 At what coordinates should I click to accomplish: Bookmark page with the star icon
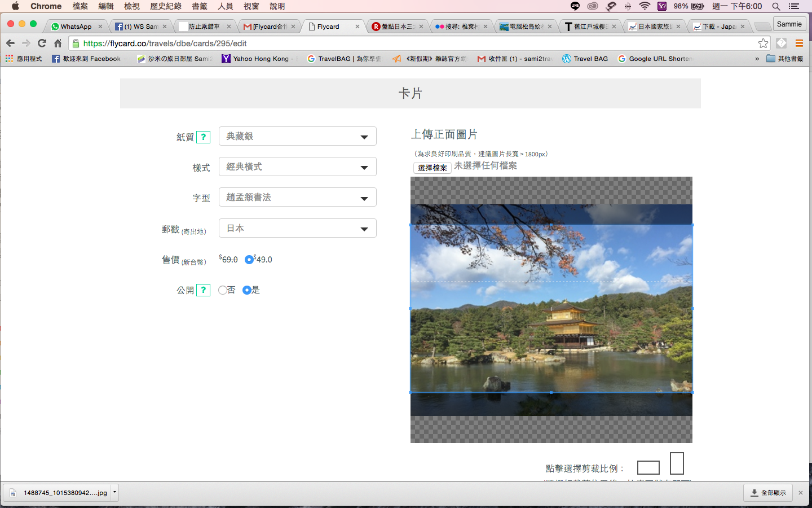coord(763,43)
